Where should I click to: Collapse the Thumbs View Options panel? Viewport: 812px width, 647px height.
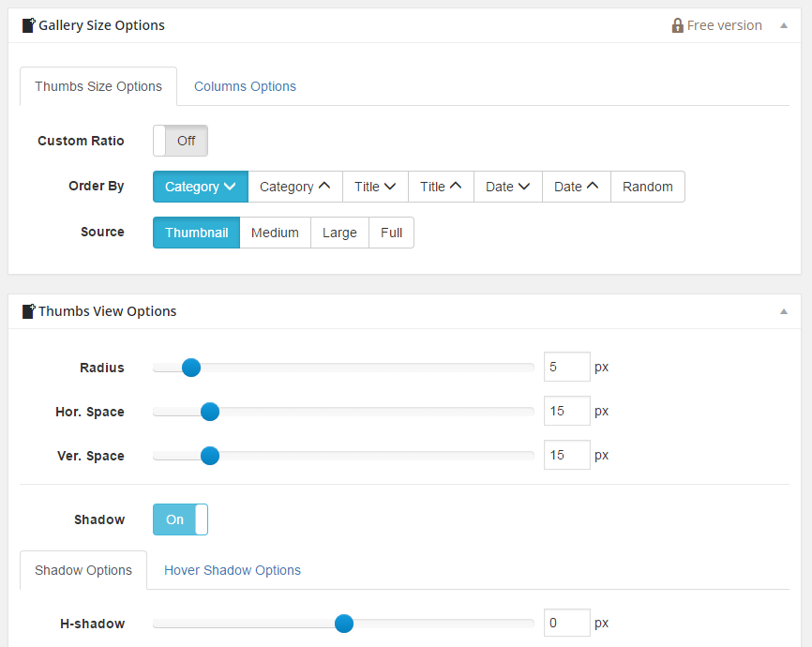point(784,311)
